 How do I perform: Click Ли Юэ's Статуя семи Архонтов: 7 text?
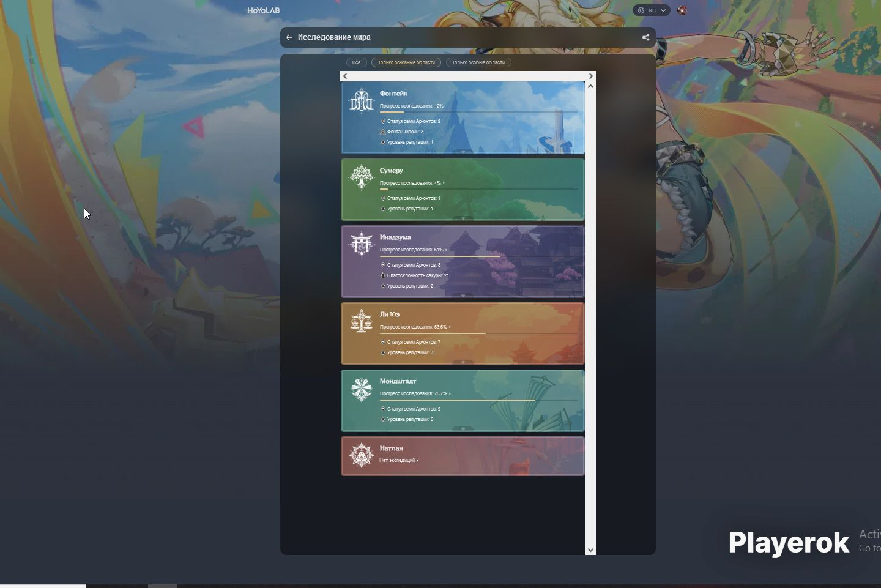click(414, 342)
